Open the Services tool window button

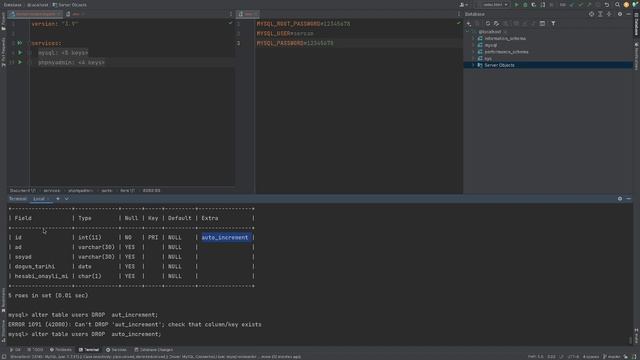pyautogui.click(x=116, y=350)
